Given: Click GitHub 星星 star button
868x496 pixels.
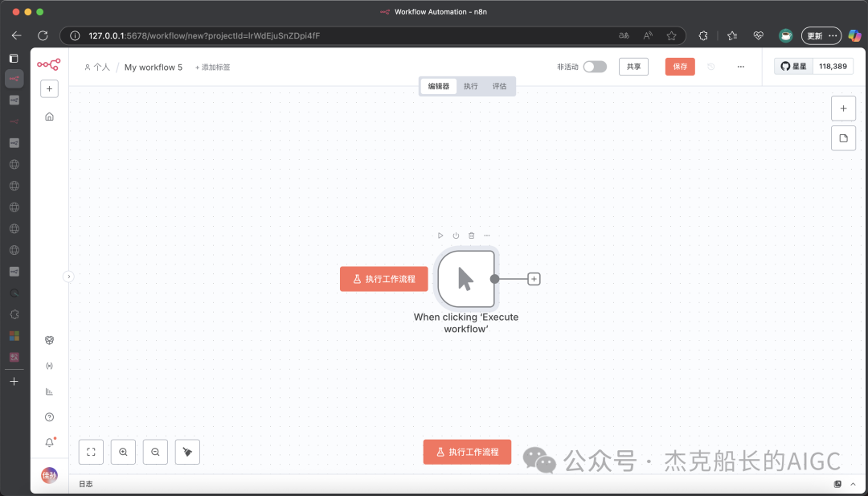Looking at the screenshot, I should point(793,67).
